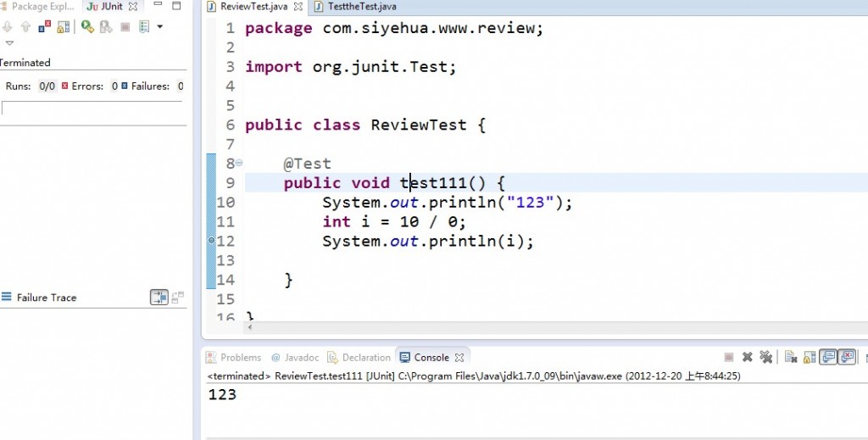Viewport: 868px width, 440px height.
Task: Close the JUnit view tab
Action: pos(132,7)
